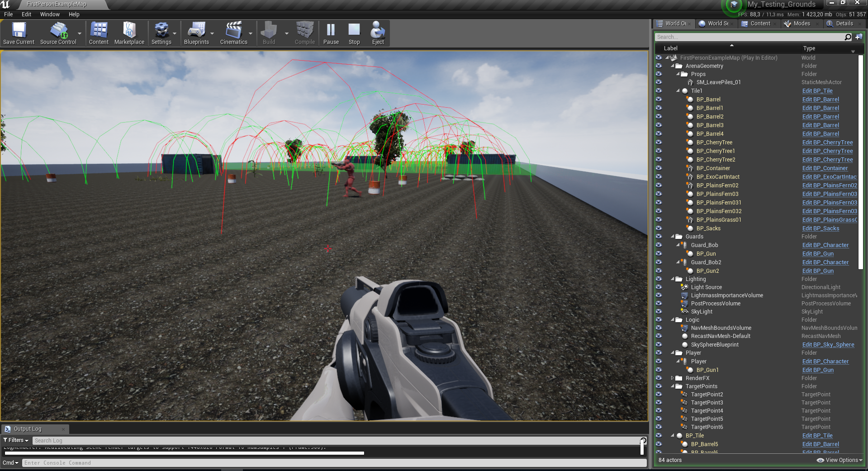Collapse the Guards folder
The height and width of the screenshot is (471, 868).
click(x=673, y=237)
